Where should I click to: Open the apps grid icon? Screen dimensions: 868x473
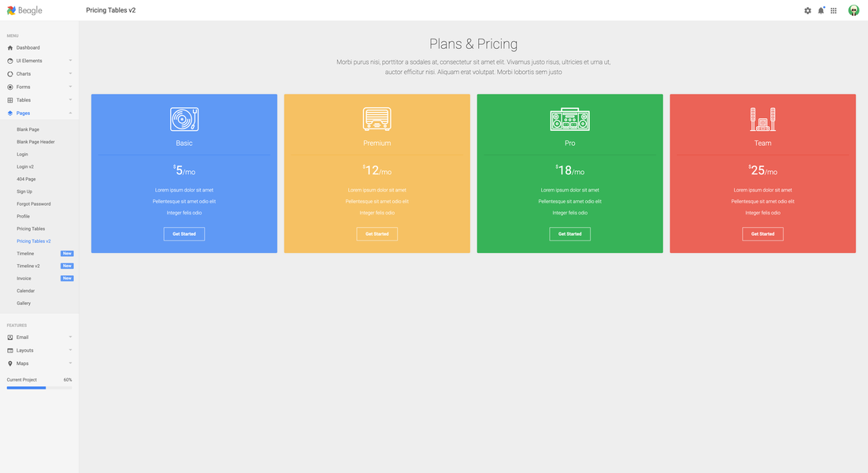coord(833,11)
